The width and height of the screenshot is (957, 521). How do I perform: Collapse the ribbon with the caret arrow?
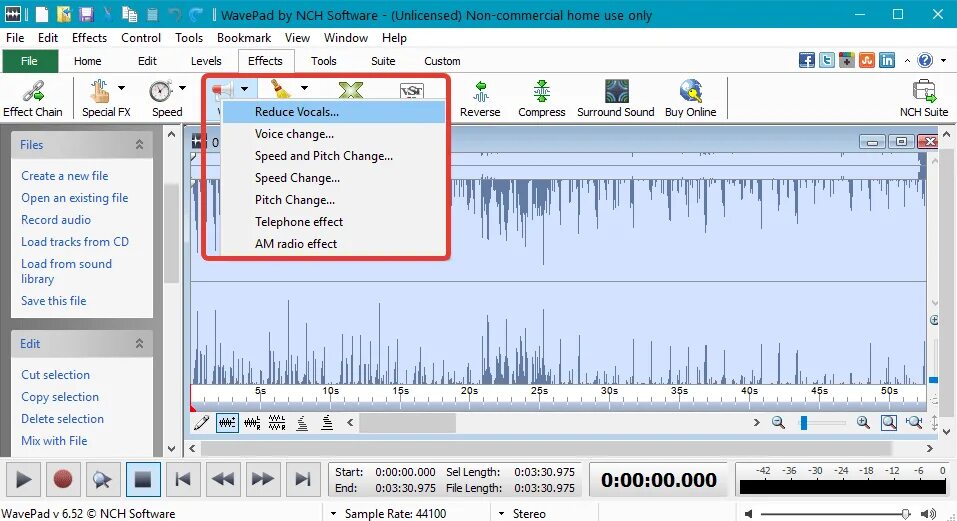[907, 60]
